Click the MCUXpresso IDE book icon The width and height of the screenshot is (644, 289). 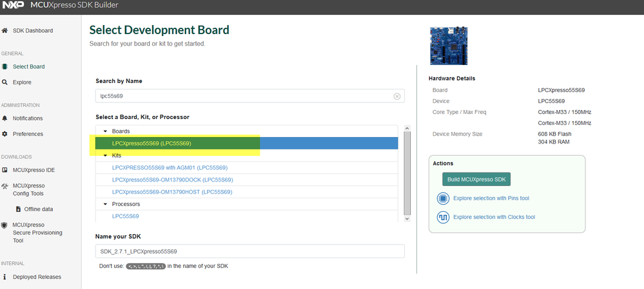coord(5,170)
